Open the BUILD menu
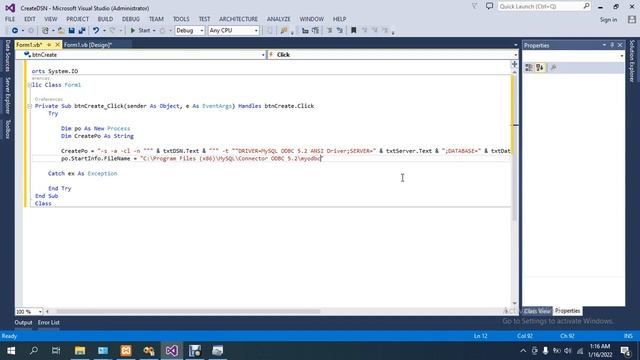Viewport: 640px width, 360px height. tap(105, 19)
